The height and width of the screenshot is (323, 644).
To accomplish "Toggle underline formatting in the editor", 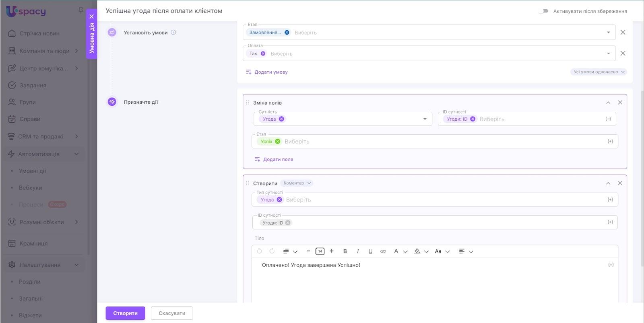I will coord(370,251).
